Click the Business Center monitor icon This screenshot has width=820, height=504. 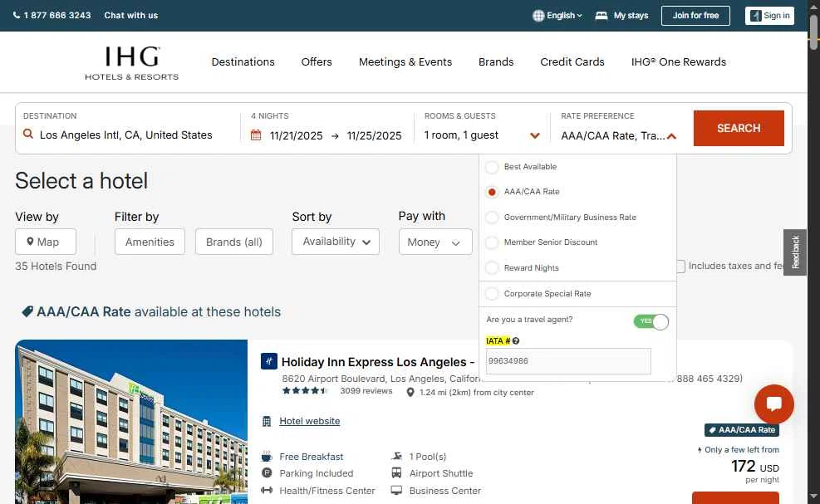396,491
